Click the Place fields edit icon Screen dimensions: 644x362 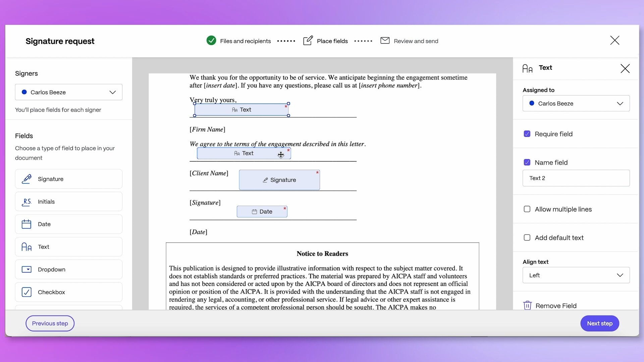coord(308,41)
